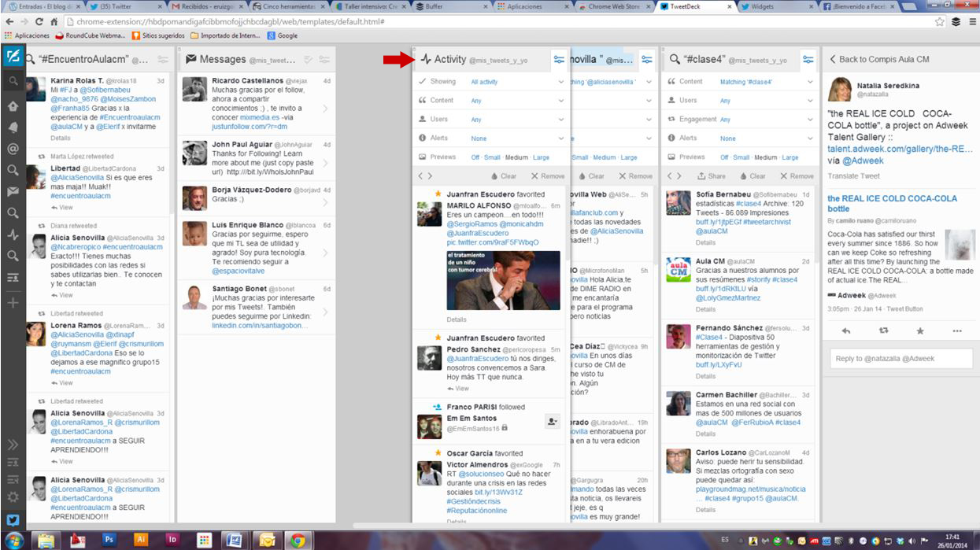Click the plus icon to add column
The width and height of the screenshot is (980, 550).
coord(13,303)
